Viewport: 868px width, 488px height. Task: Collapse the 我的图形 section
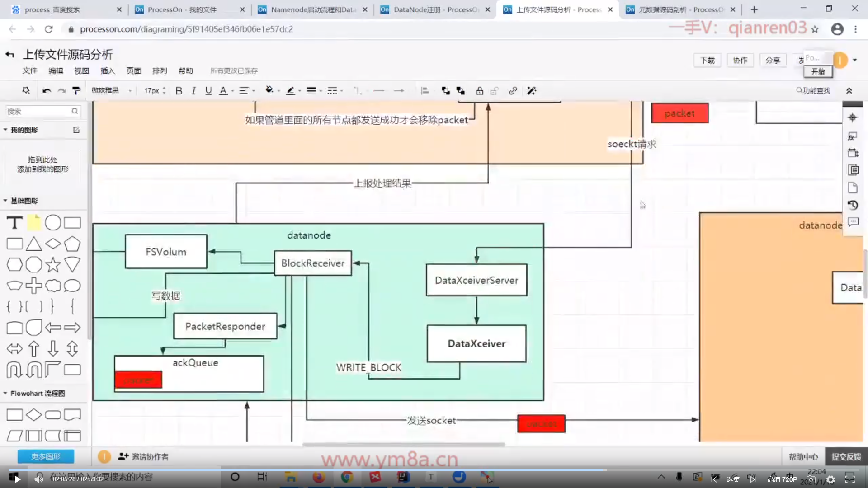(x=5, y=130)
